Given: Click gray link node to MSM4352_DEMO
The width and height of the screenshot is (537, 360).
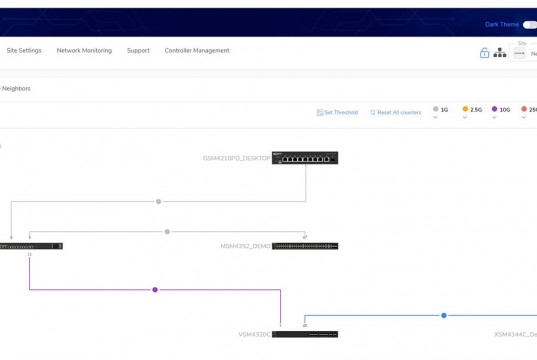Looking at the screenshot, I should [x=167, y=232].
